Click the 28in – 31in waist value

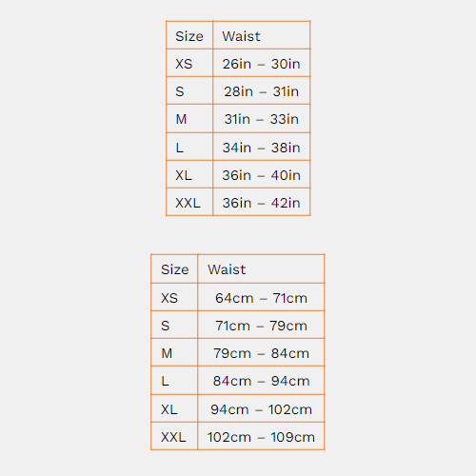tap(262, 91)
